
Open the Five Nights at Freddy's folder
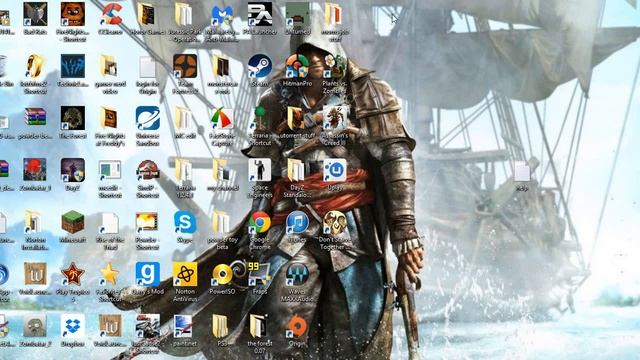110,118
